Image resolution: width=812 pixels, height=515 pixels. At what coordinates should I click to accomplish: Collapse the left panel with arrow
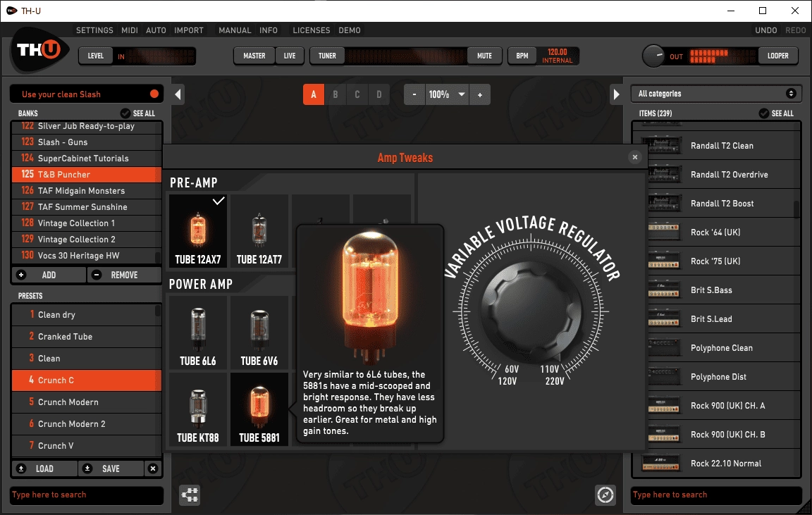click(x=178, y=94)
